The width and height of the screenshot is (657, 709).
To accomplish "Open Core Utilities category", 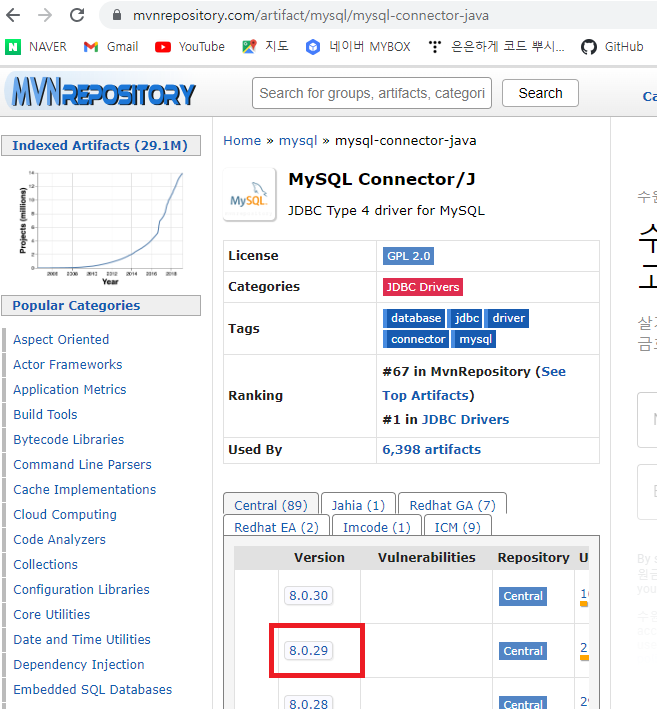I will (52, 614).
